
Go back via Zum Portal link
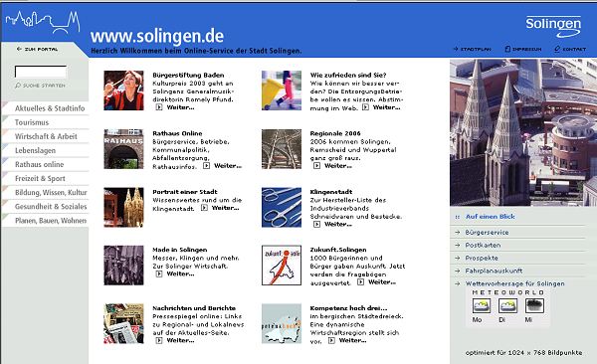point(38,49)
